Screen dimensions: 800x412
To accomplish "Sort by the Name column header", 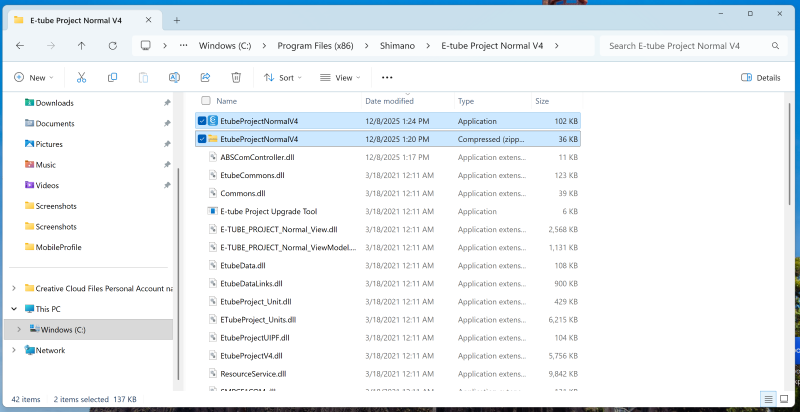I will pyautogui.click(x=227, y=101).
